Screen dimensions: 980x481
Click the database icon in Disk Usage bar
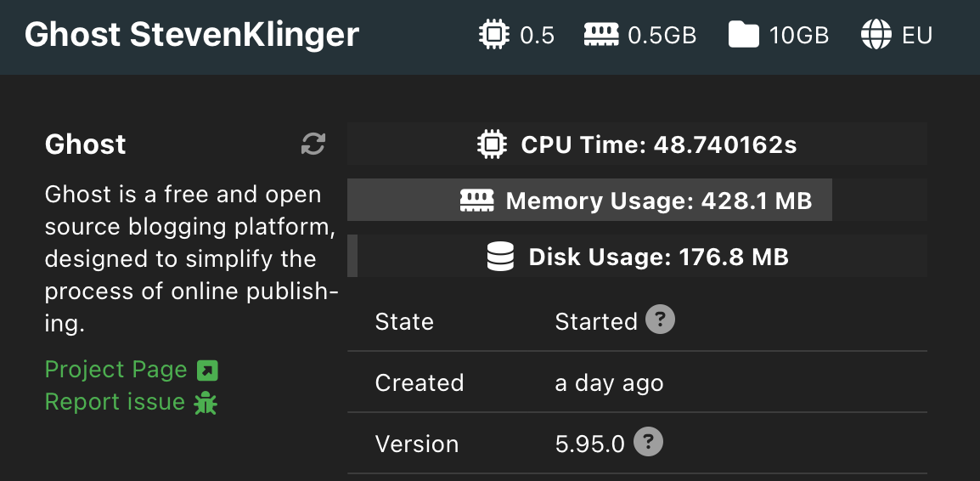501,257
